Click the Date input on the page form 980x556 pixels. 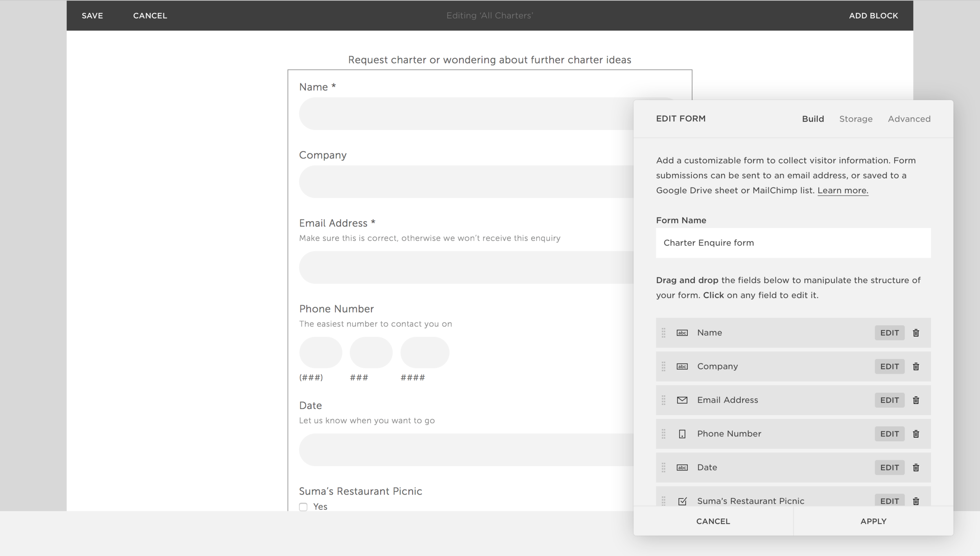pyautogui.click(x=466, y=450)
